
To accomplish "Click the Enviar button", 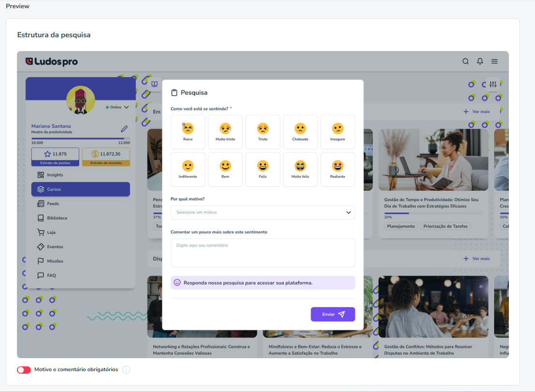I will click(x=333, y=314).
